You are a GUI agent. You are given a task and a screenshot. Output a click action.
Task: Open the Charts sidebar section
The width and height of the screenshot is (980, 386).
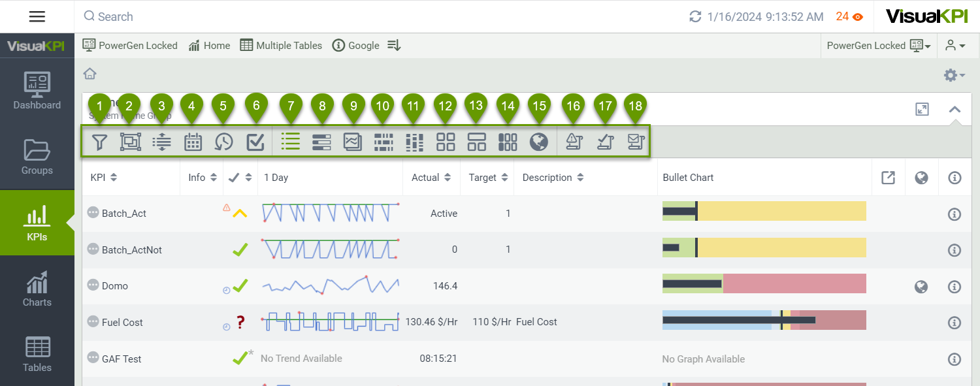pyautogui.click(x=37, y=289)
